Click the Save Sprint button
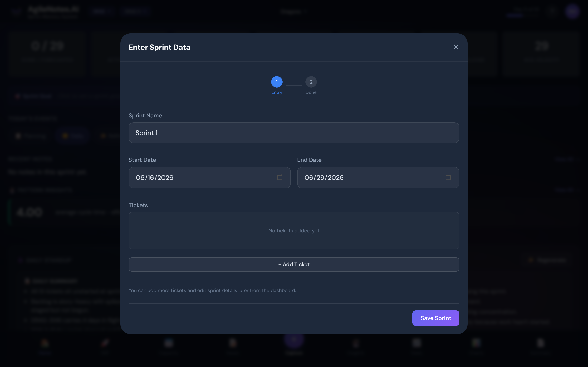 436,318
